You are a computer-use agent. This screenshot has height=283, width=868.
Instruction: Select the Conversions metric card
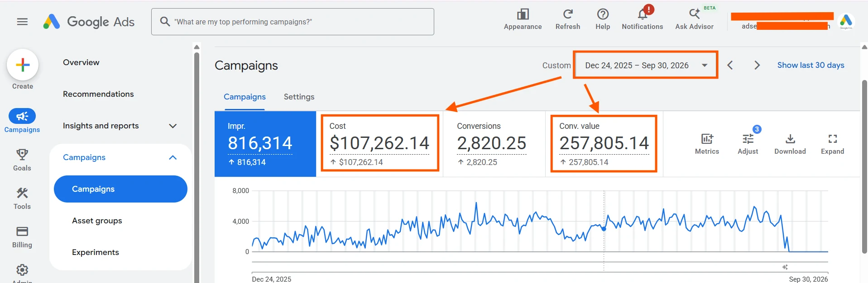494,144
